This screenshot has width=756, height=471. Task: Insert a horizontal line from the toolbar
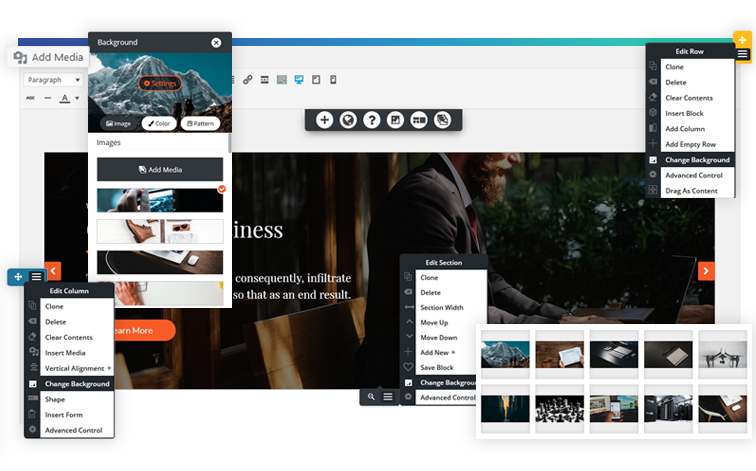click(x=47, y=98)
